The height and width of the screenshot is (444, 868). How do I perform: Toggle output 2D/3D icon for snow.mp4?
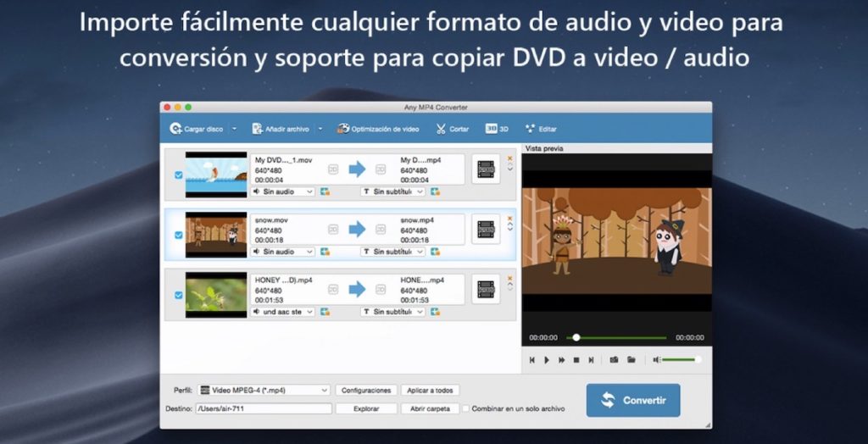click(381, 229)
